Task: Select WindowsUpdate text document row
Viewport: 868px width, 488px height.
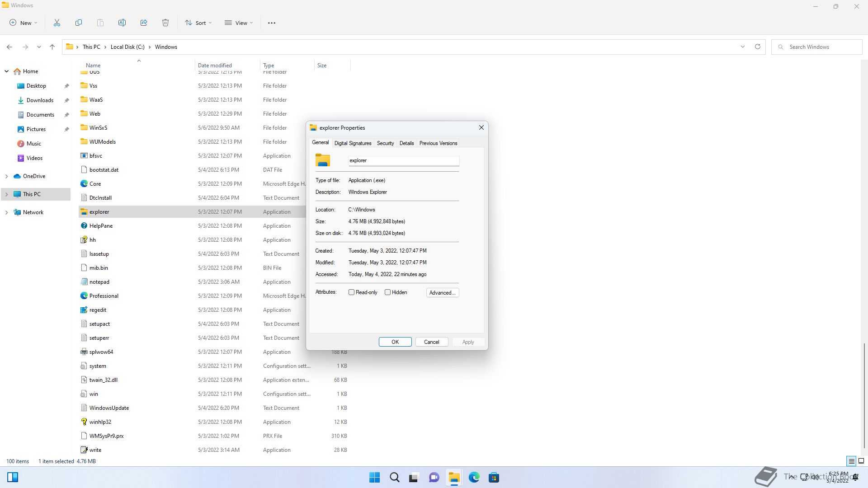Action: pyautogui.click(x=214, y=408)
